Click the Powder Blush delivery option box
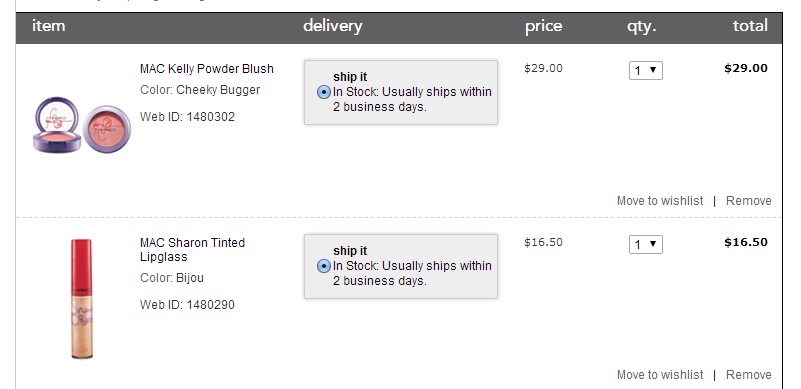801x389 pixels. [x=401, y=93]
